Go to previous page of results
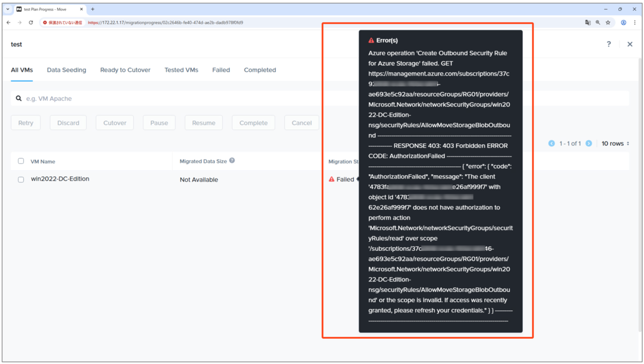 552,144
